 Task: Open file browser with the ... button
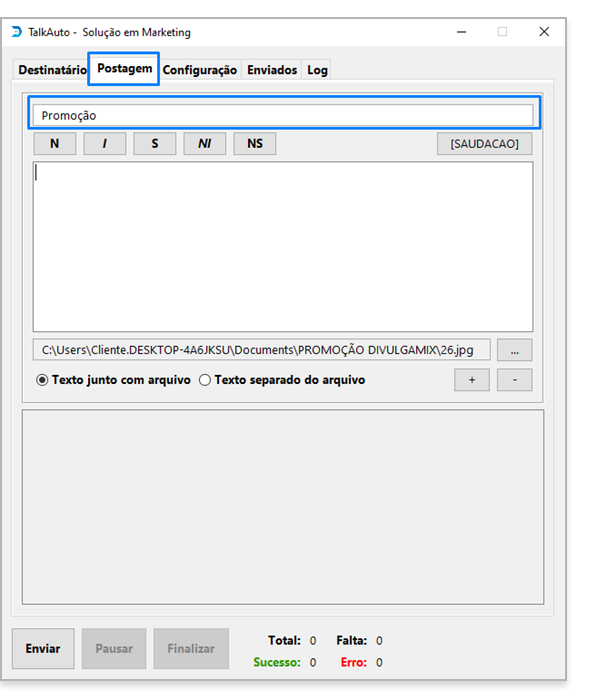(514, 350)
